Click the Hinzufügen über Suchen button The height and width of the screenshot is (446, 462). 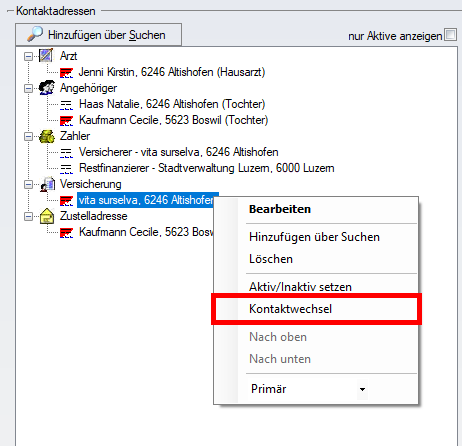98,35
